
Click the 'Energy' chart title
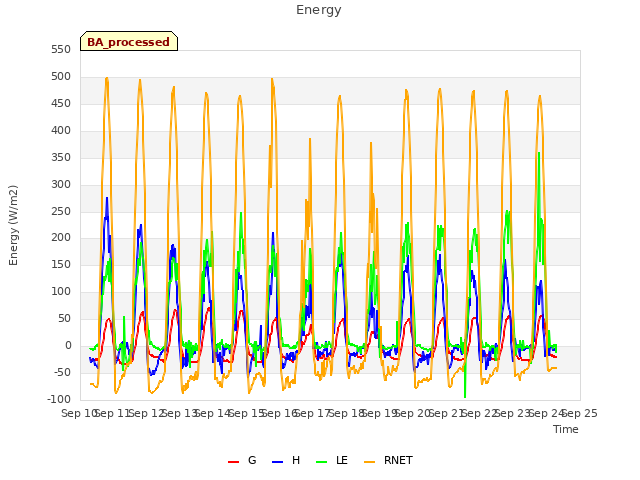pos(319,10)
